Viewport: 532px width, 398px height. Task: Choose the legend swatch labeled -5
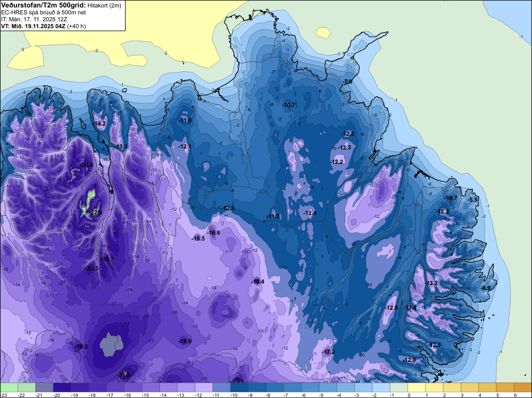328,387
